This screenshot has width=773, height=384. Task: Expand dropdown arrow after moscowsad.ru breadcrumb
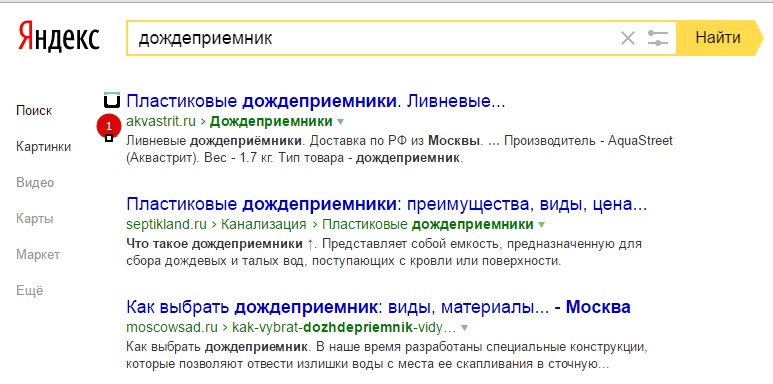[464, 328]
